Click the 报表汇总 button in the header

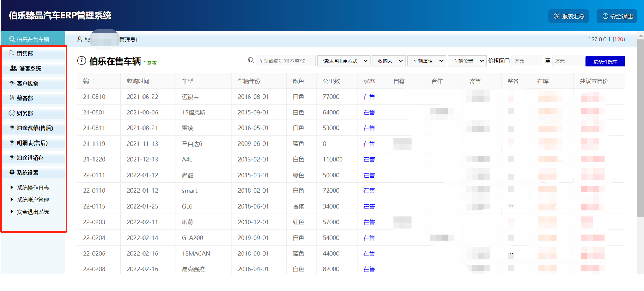click(x=569, y=16)
